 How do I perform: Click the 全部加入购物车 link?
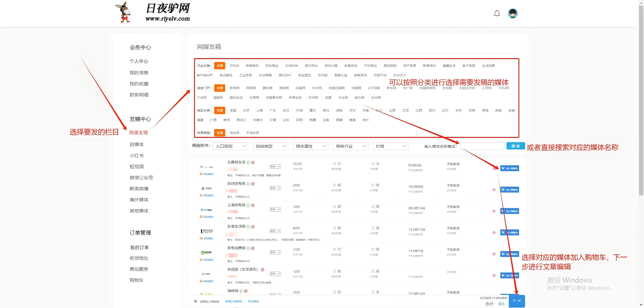209,302
